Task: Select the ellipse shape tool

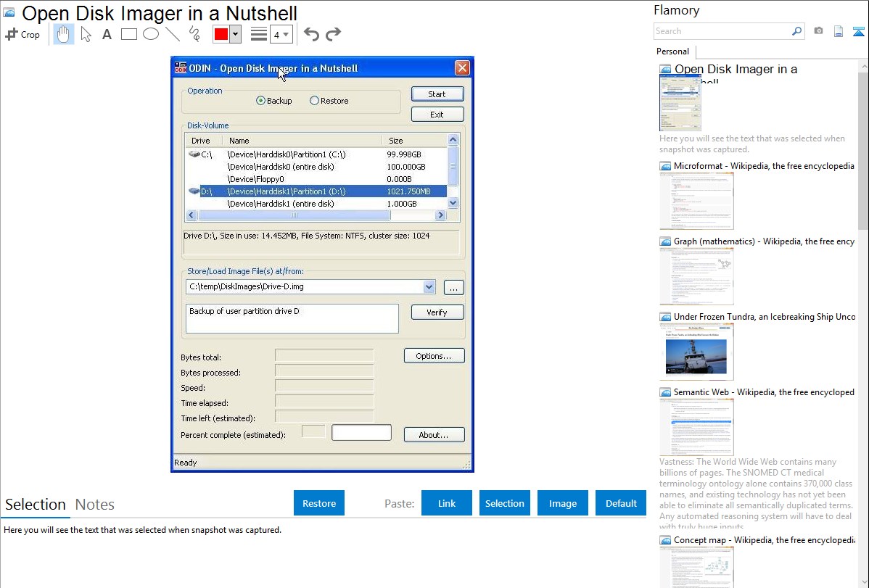Action: 151,34
